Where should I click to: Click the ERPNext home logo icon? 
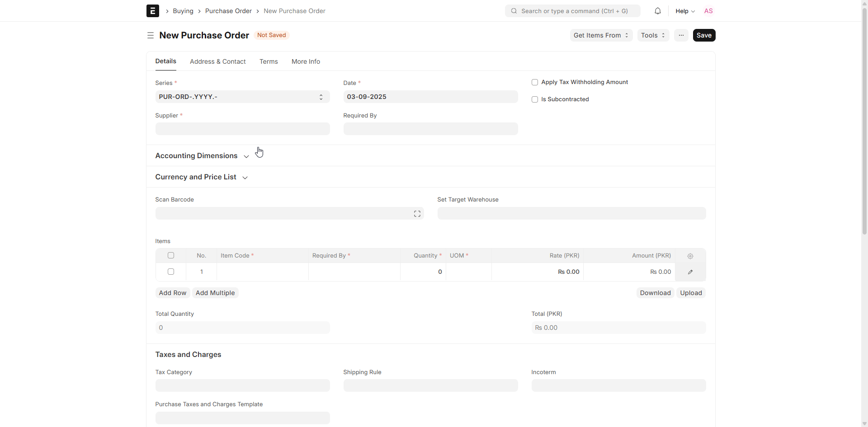pos(152,11)
